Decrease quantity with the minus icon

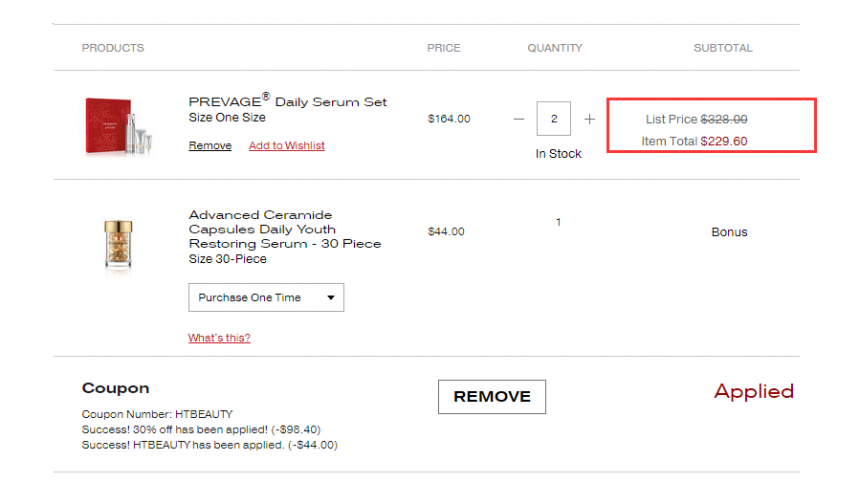pos(519,119)
